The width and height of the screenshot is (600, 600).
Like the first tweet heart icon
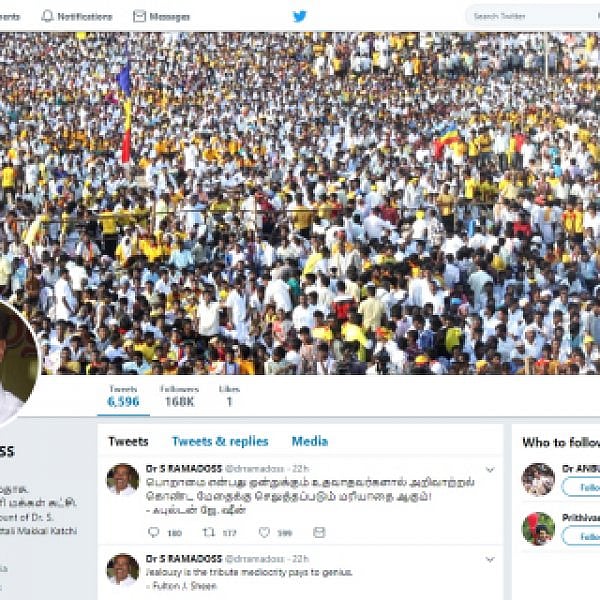[x=264, y=532]
